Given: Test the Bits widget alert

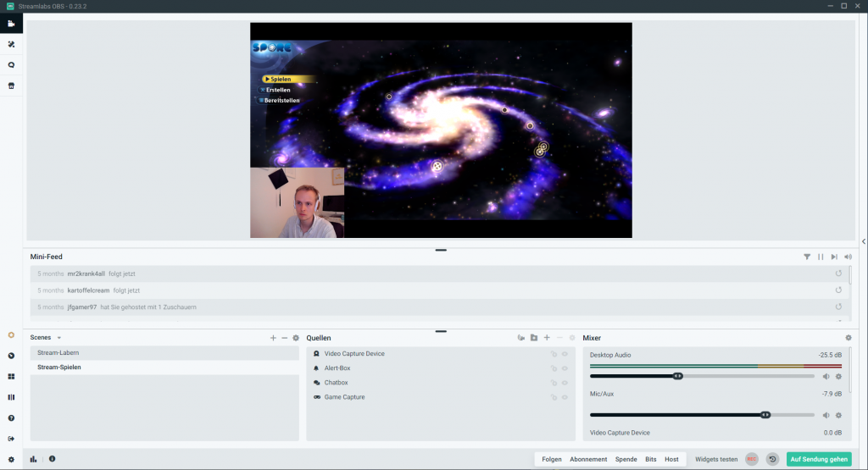Looking at the screenshot, I should click(x=650, y=459).
